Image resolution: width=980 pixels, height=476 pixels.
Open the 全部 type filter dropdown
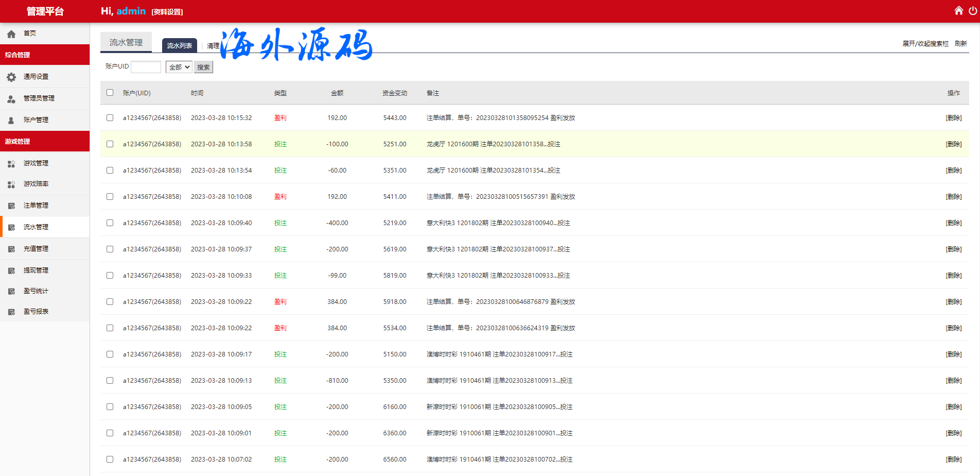[179, 67]
